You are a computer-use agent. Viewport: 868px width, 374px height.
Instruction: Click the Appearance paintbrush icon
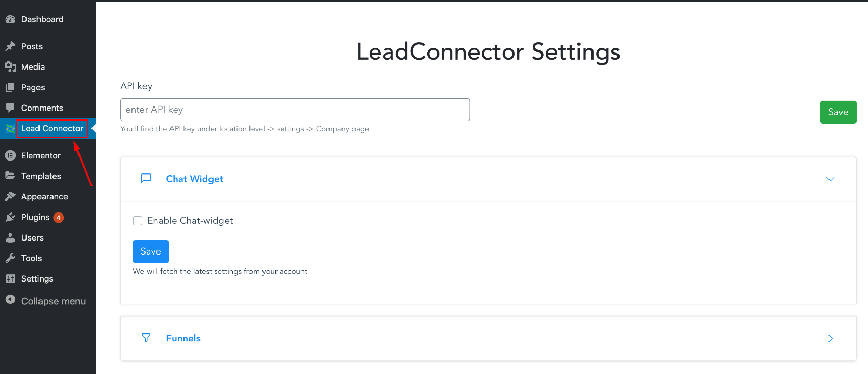point(10,196)
